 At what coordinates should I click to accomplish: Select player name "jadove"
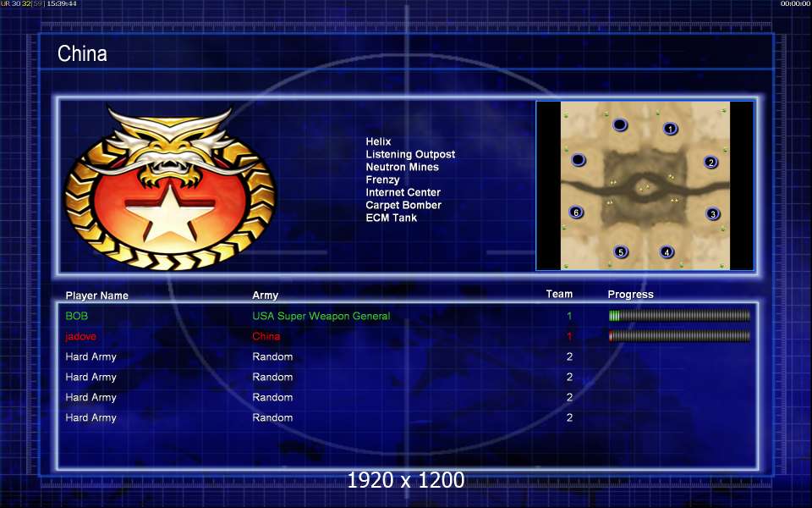coord(81,336)
